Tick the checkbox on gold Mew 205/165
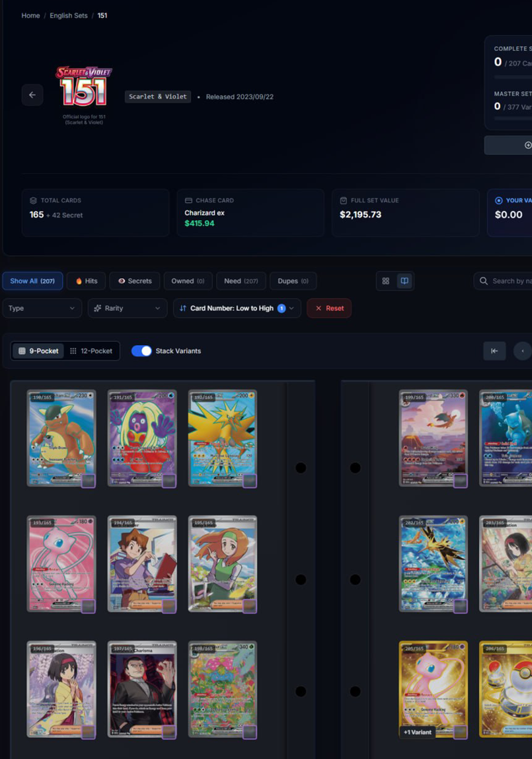 (460, 732)
